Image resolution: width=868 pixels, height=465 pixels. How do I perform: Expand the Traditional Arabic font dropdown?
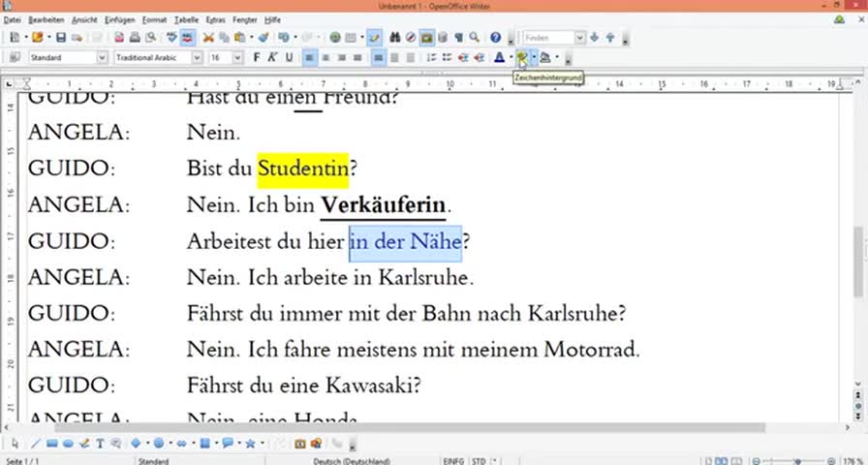click(197, 57)
